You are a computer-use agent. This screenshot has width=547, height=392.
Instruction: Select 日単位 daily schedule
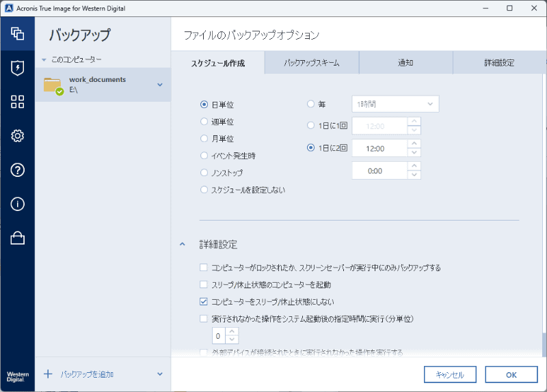204,104
